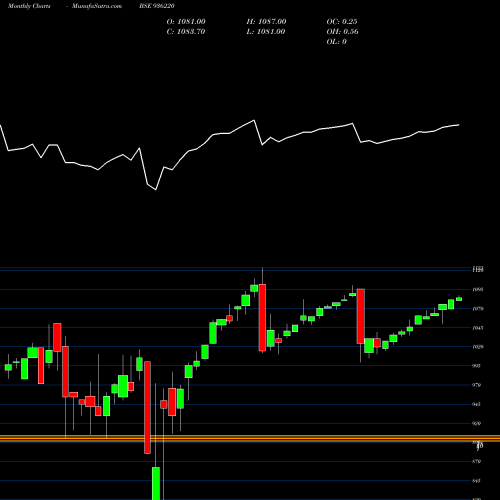Click the 970 price axis label
Screen dimensions: 500x500
pyautogui.click(x=477, y=385)
